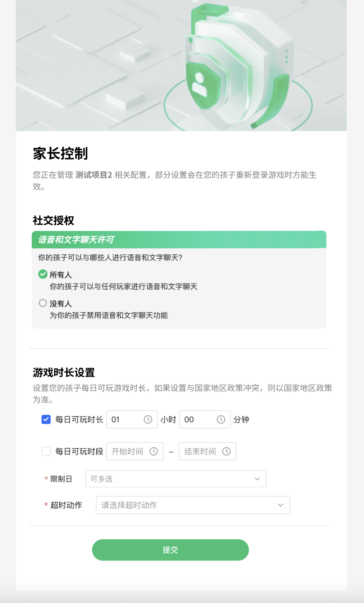Click the 语音和文字聊天许可 green header
Viewport: 364px width, 603px height.
click(x=179, y=240)
